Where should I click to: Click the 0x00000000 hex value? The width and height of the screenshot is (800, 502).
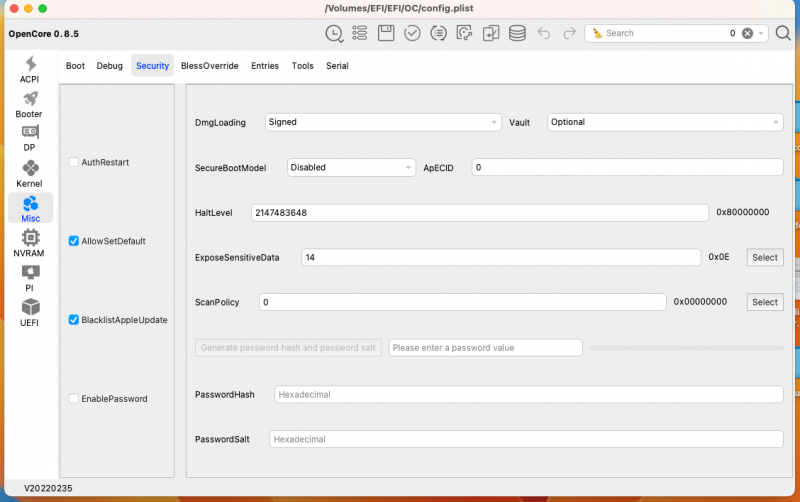700,302
